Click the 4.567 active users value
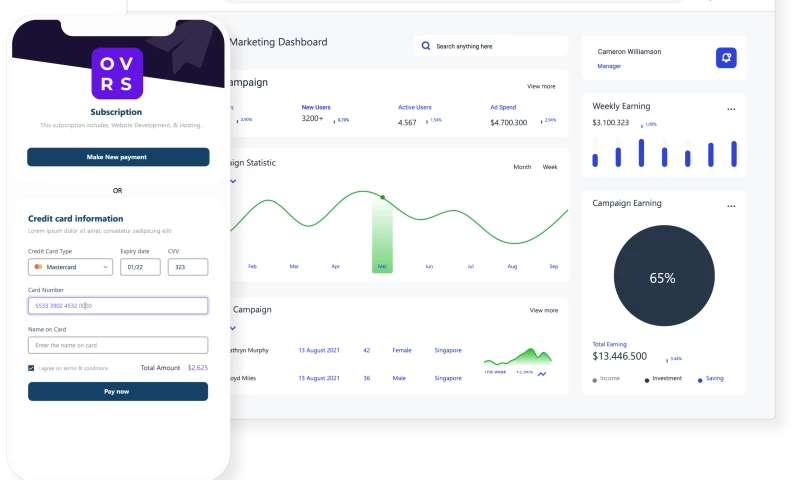 click(x=407, y=122)
